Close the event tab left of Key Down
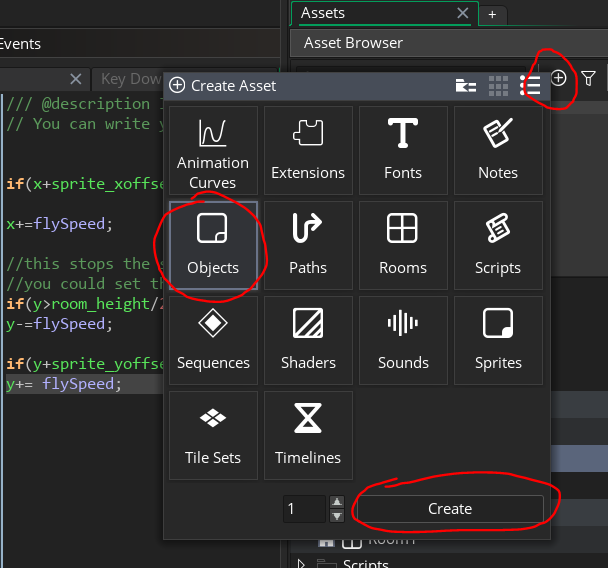Screen dimensions: 608x568 pyautogui.click(x=76, y=79)
